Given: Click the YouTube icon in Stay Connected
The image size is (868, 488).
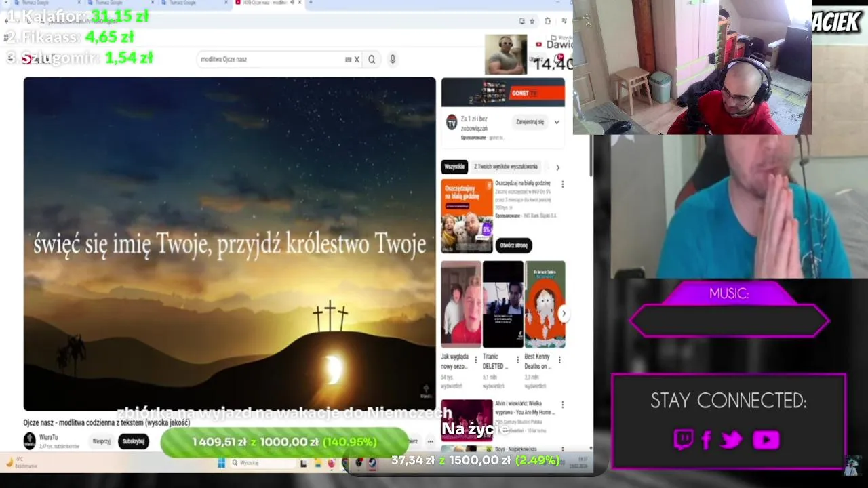Looking at the screenshot, I should tap(766, 441).
